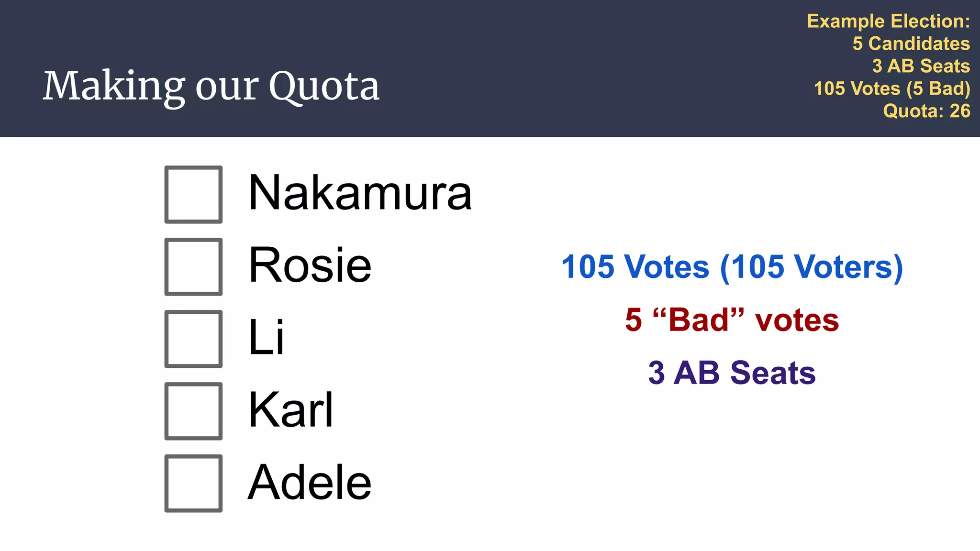This screenshot has height=551, width=980.
Task: Click the yellow 3 AB Seats line
Action: tap(921, 66)
